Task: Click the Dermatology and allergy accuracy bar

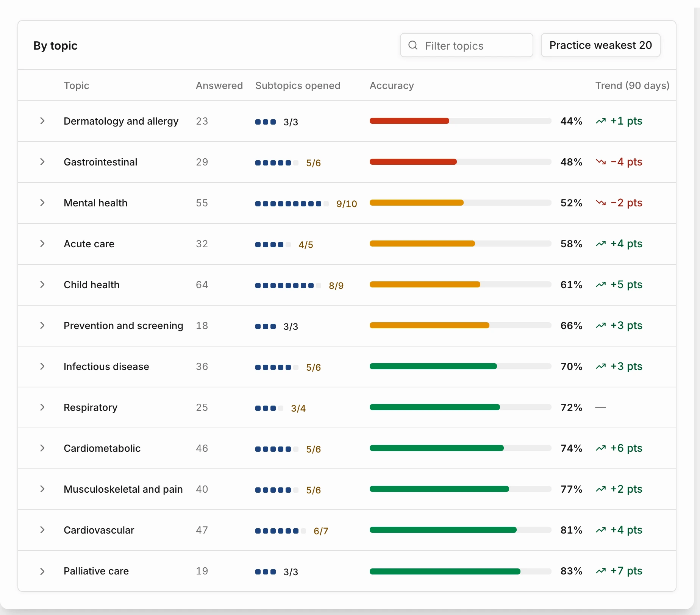Action: [x=460, y=121]
